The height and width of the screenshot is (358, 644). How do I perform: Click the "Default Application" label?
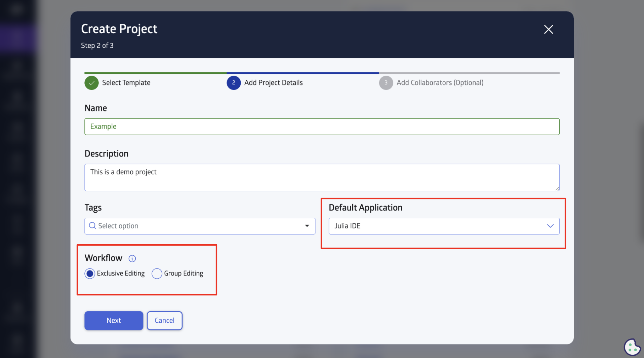click(365, 208)
